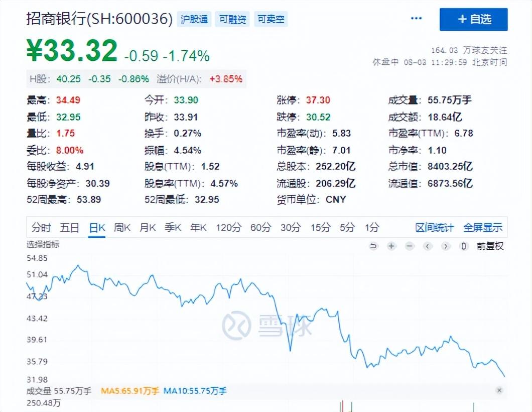This screenshot has width=532, height=412.
Task: Click the 最高 value 34.49
Action: click(68, 100)
